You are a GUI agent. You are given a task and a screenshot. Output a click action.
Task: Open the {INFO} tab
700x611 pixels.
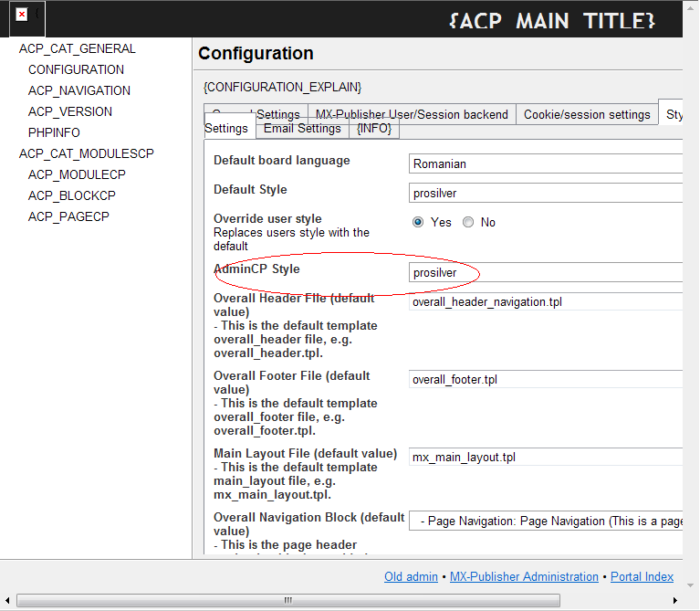pyautogui.click(x=374, y=129)
